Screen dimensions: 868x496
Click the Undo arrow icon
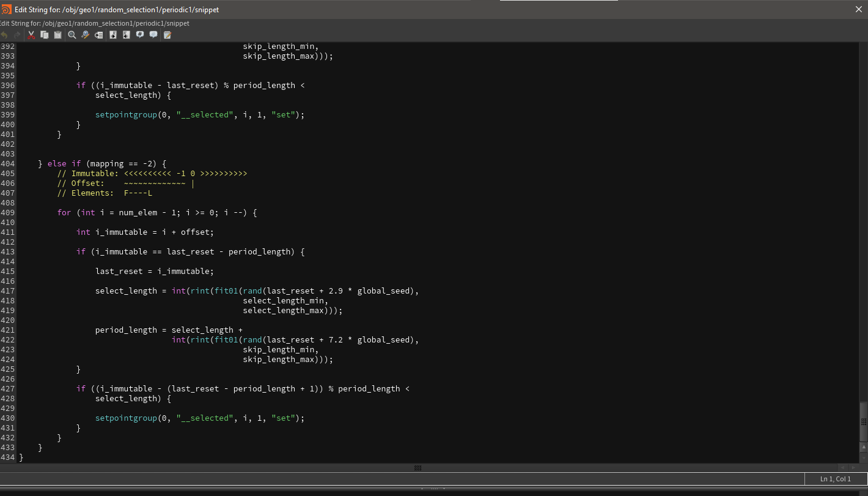point(4,35)
